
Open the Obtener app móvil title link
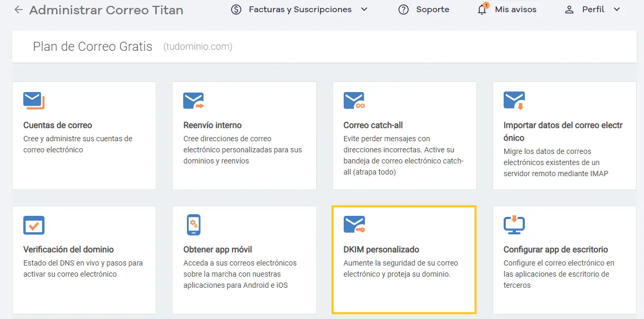(x=218, y=250)
